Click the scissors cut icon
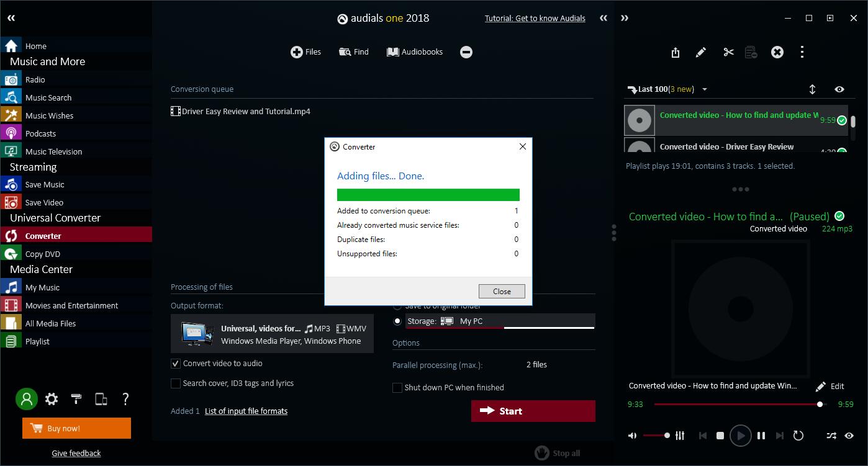This screenshot has width=868, height=466. [728, 53]
